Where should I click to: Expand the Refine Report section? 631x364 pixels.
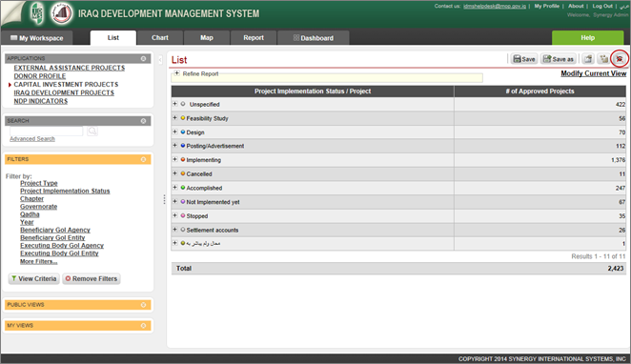pos(177,73)
